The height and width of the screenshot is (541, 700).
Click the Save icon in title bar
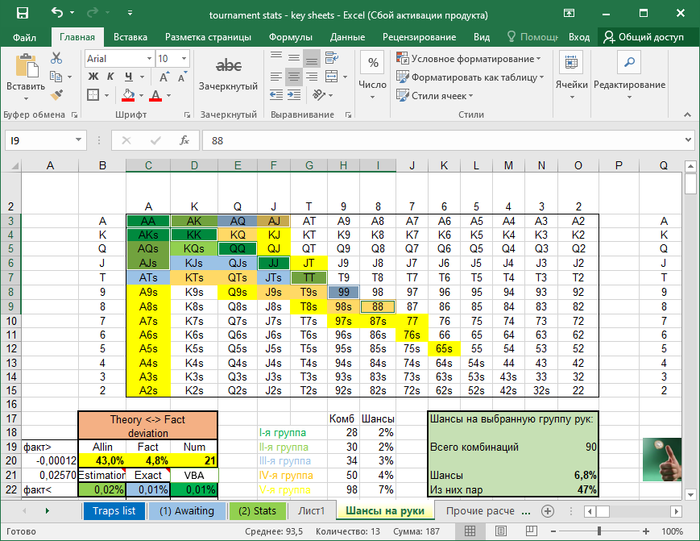click(x=22, y=13)
